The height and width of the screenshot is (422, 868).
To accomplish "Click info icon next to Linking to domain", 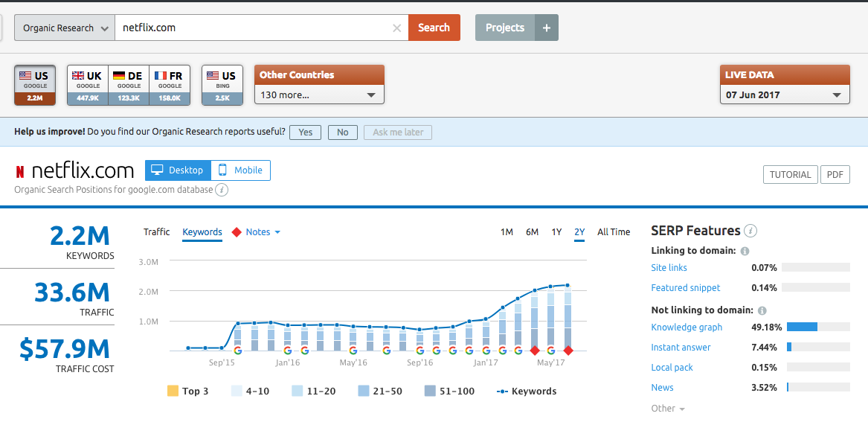I will (x=745, y=252).
